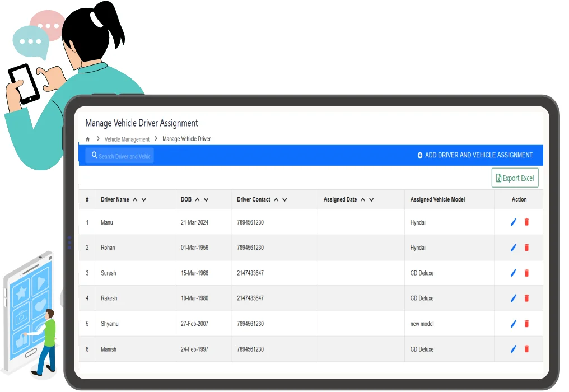Focus the Search Driver and Vehicle field
The width and height of the screenshot is (569, 392).
(120, 156)
